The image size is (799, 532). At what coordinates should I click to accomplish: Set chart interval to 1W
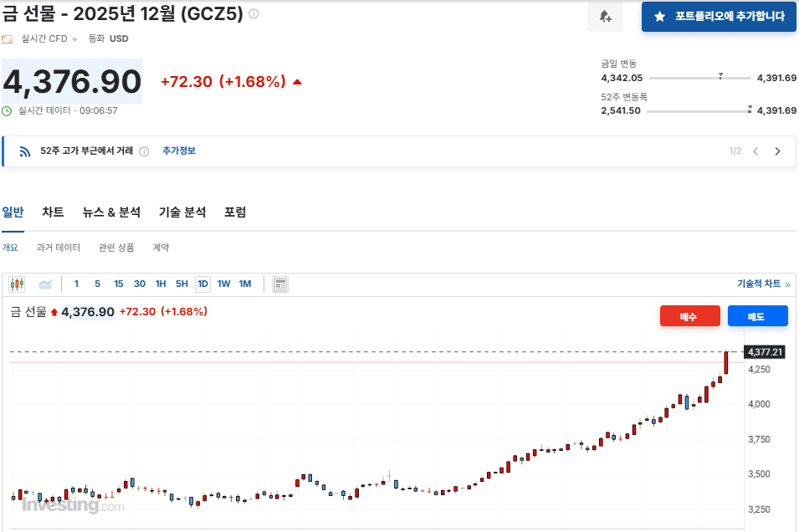point(223,284)
